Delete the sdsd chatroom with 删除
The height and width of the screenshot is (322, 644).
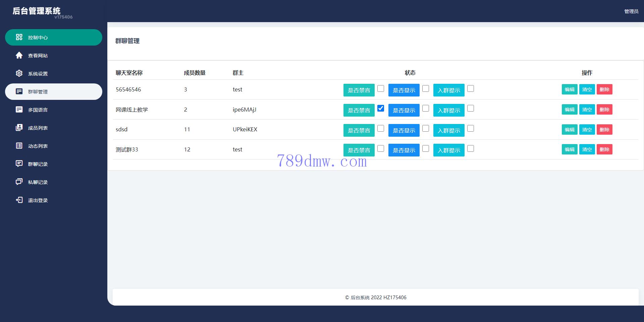[x=604, y=130]
